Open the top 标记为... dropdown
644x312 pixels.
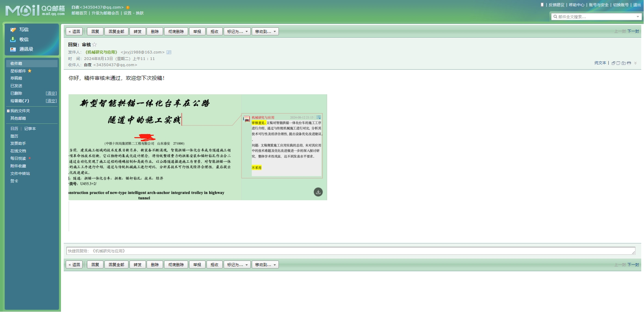(x=237, y=32)
